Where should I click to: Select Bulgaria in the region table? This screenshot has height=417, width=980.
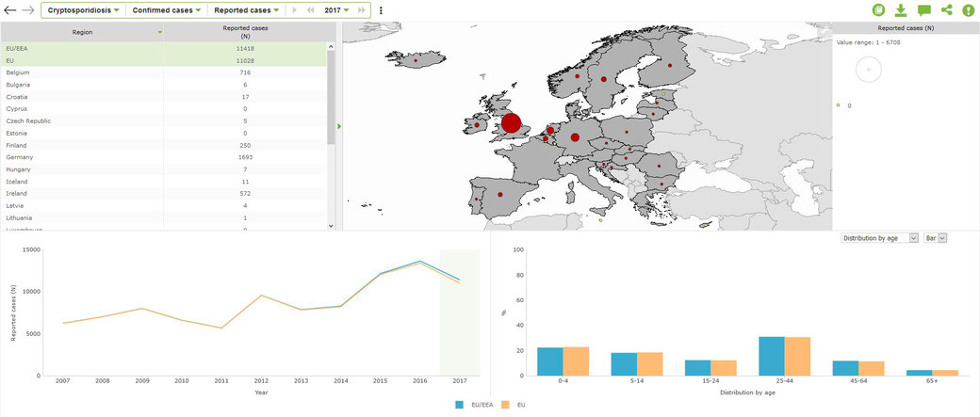164,85
